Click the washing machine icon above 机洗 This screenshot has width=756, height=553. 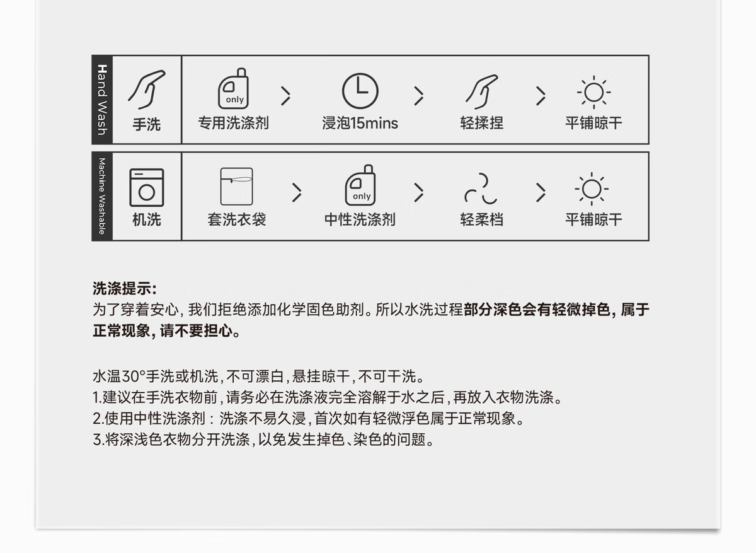tap(146, 187)
